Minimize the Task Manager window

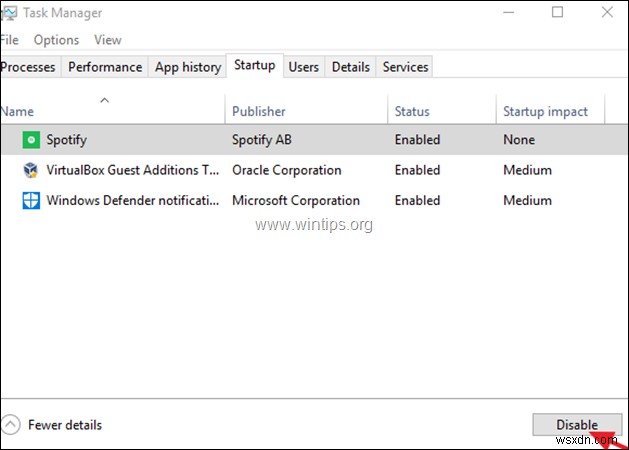(x=509, y=12)
